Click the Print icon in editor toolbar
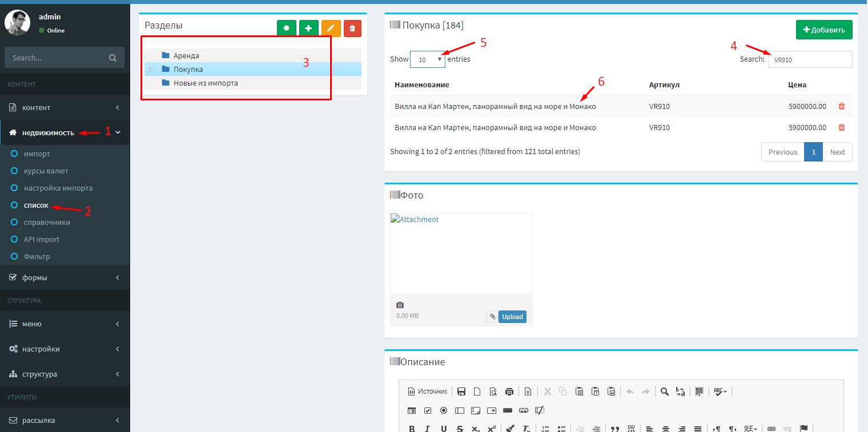Viewport: 868px width, 432px height. pos(509,391)
